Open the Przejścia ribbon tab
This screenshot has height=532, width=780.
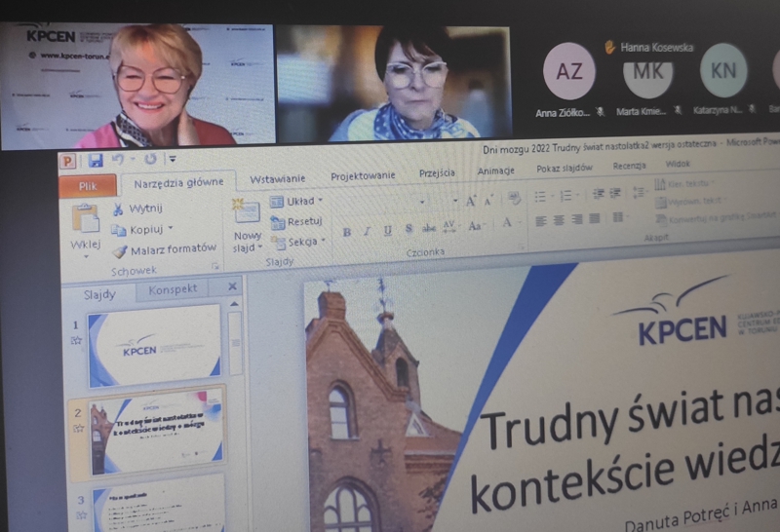[437, 173]
